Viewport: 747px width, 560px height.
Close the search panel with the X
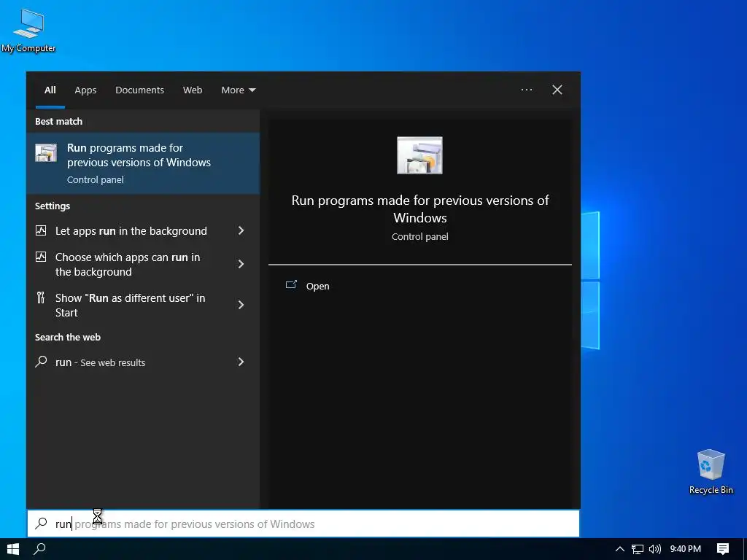point(557,90)
